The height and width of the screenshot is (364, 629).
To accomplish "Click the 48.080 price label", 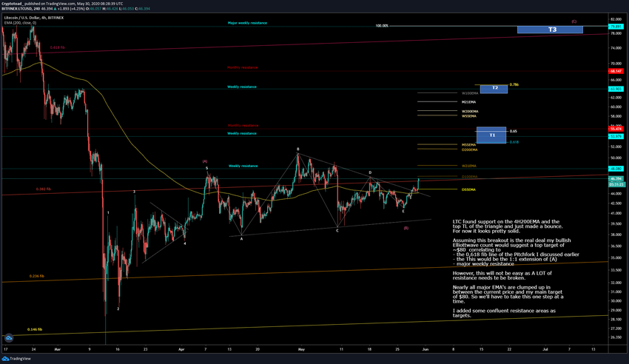I will [x=616, y=169].
